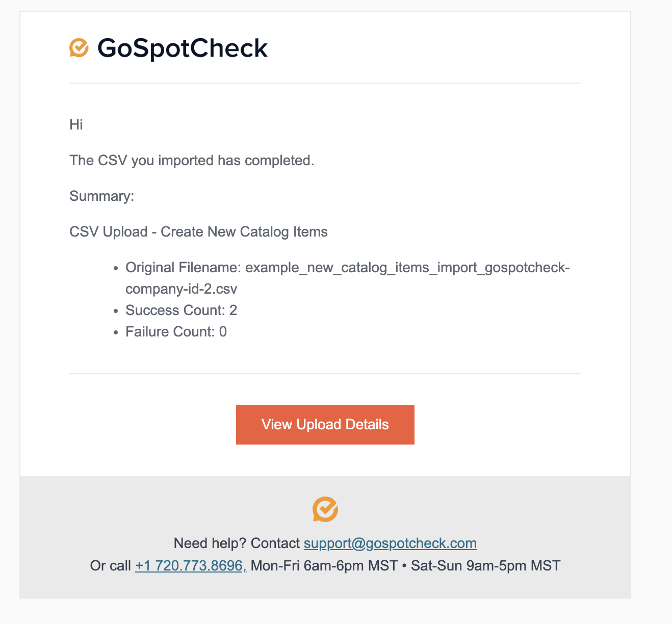
Task: Click the "Or call" text in footer
Action: click(110, 566)
